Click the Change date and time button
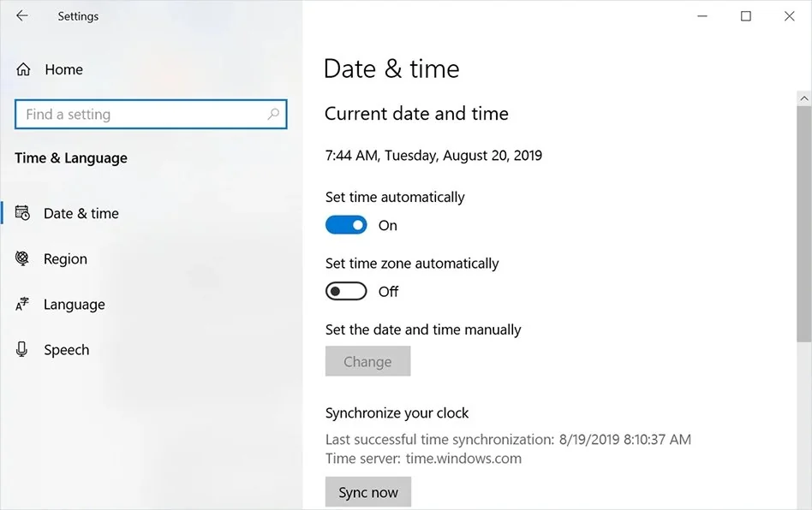 367,362
